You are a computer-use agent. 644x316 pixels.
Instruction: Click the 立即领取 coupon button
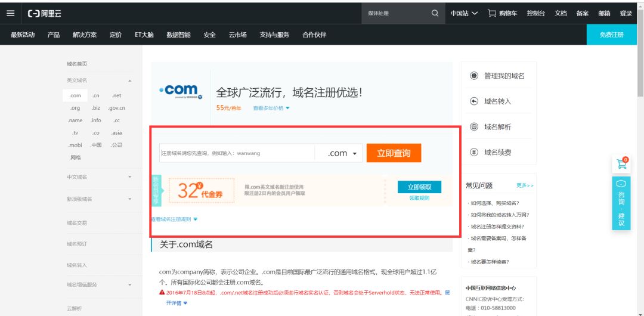[419, 187]
